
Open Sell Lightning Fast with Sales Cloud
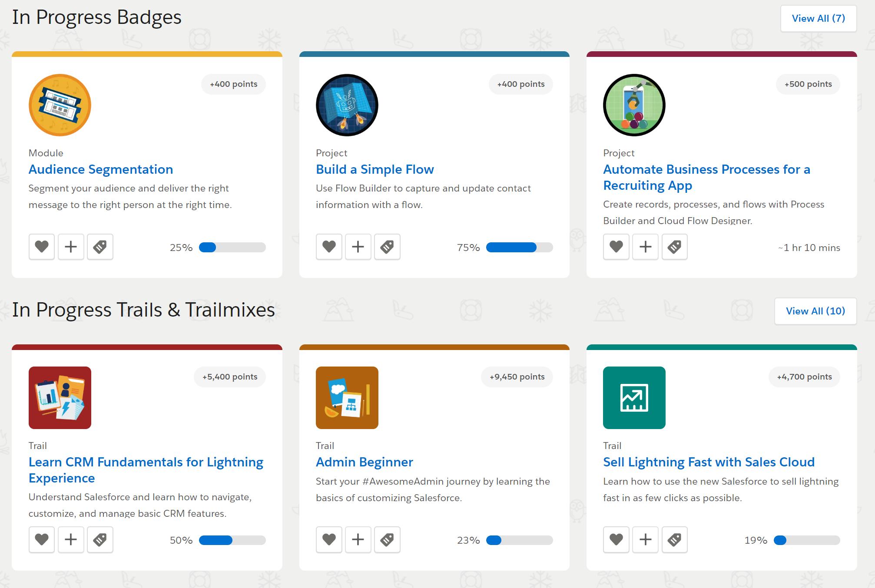click(709, 462)
